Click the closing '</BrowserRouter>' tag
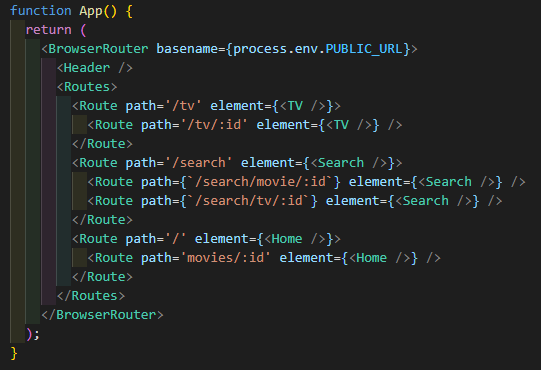This screenshot has height=370, width=541. [x=102, y=314]
